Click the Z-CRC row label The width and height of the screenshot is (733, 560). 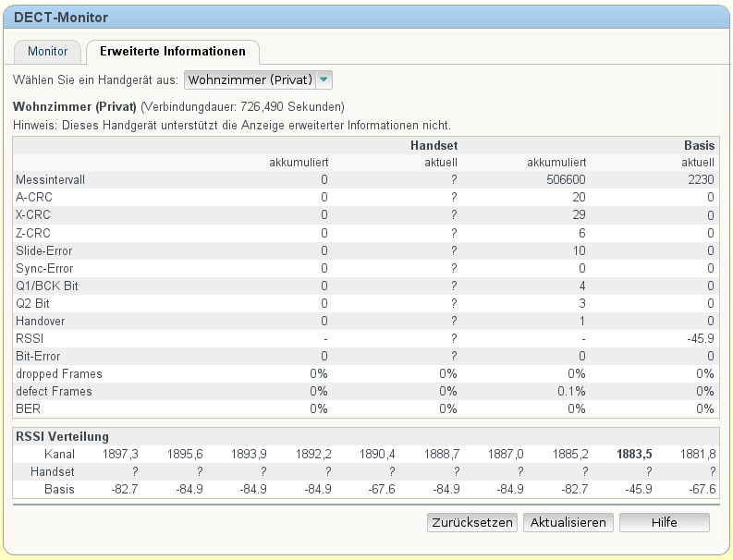(x=33, y=233)
